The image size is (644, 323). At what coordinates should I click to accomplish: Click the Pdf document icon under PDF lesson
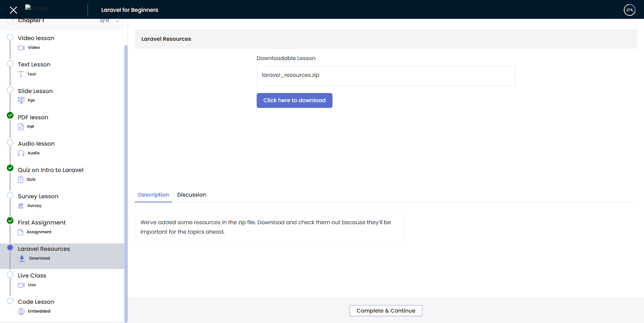click(x=21, y=127)
